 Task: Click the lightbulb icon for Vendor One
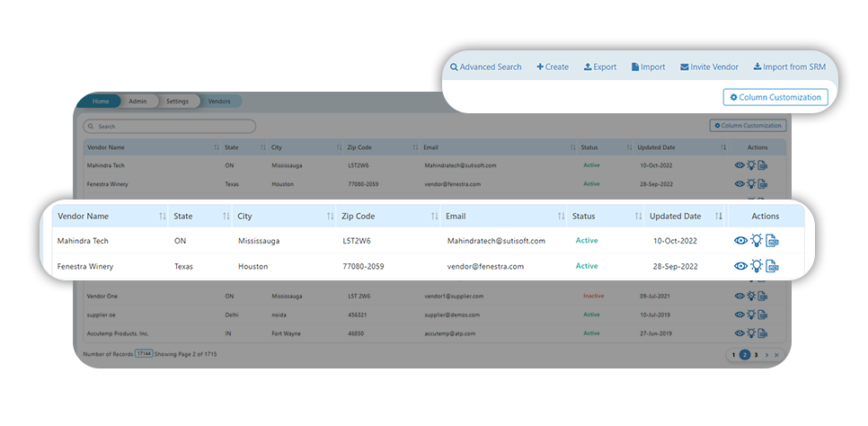click(x=750, y=296)
